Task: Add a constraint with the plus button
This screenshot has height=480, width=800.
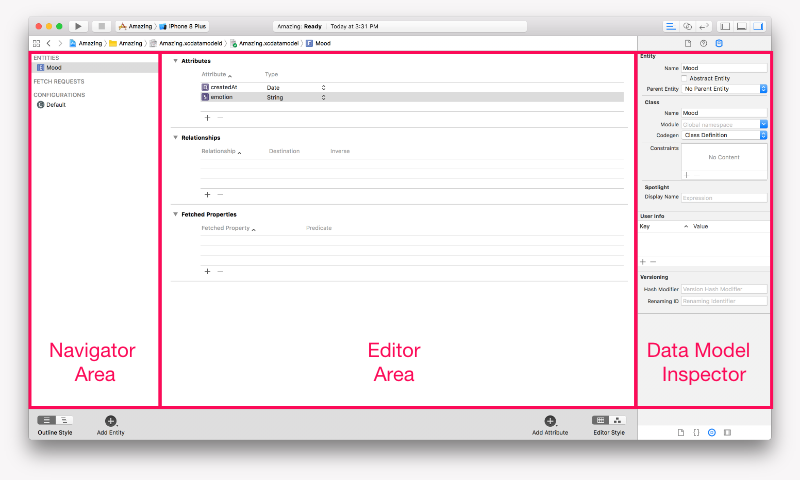Action: tap(687, 175)
